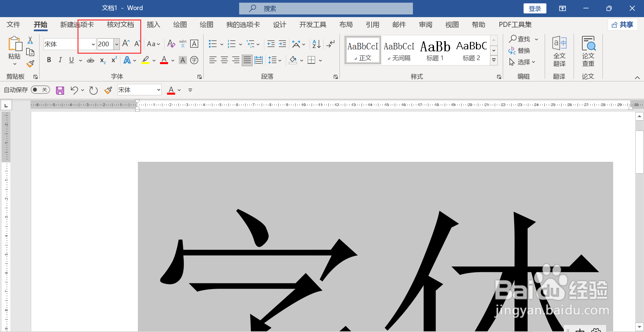Decrease paragraph indent

271,44
